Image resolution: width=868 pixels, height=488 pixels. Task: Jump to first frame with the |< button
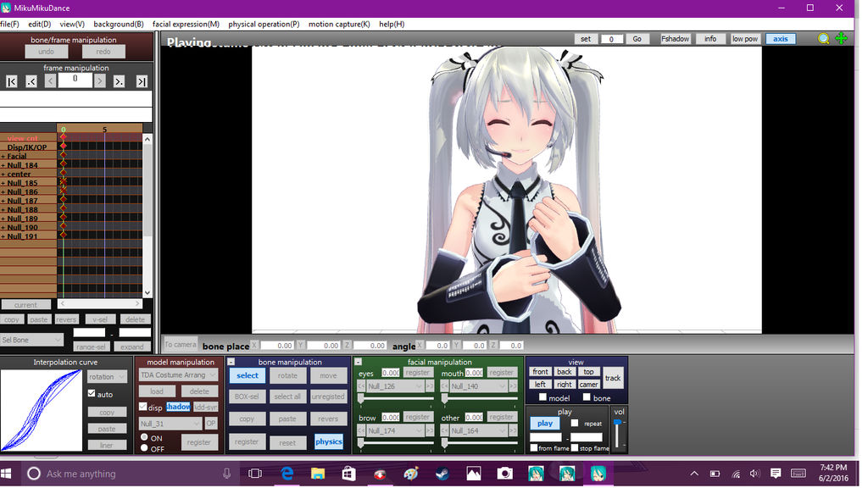click(12, 82)
